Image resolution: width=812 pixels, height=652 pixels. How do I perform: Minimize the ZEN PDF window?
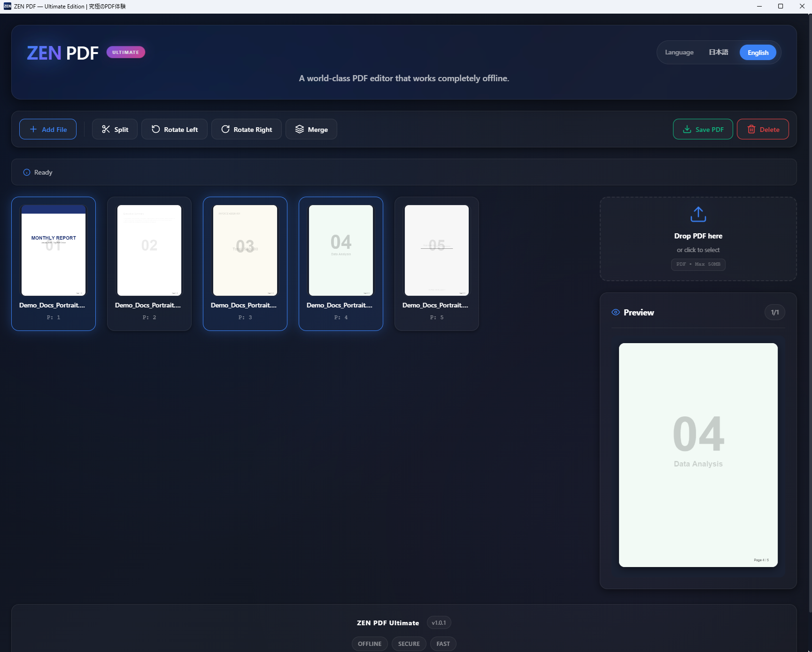point(759,6)
